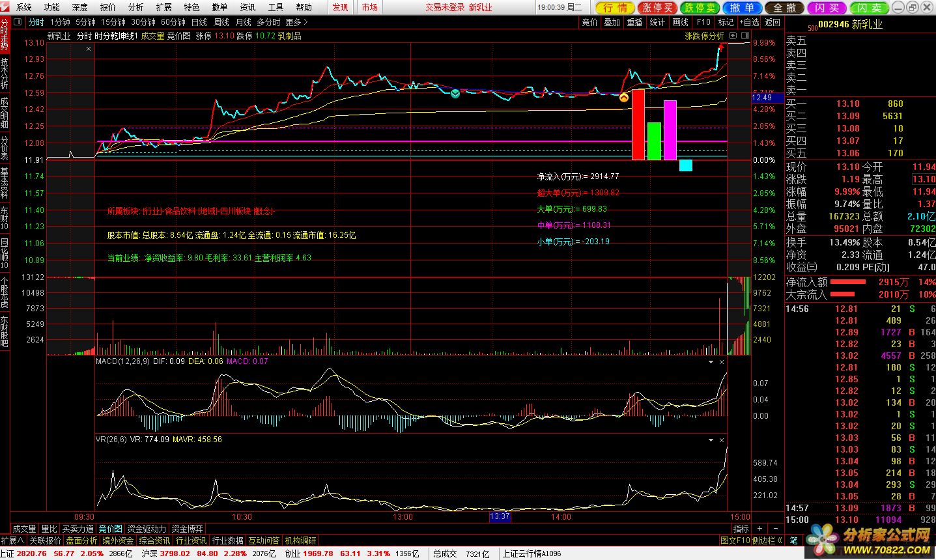Select the 成交量 bottom tab

(24, 529)
